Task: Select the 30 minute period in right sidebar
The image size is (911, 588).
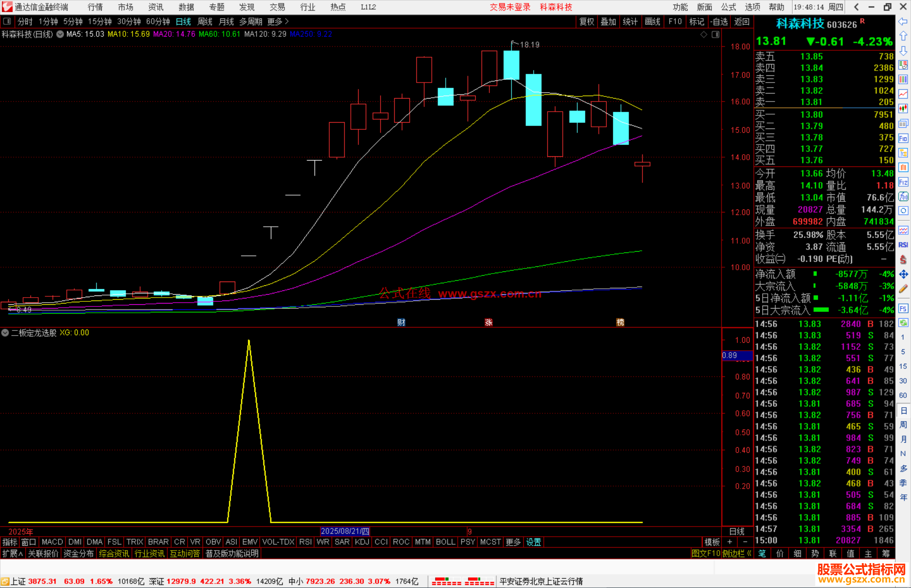Action: pyautogui.click(x=903, y=381)
